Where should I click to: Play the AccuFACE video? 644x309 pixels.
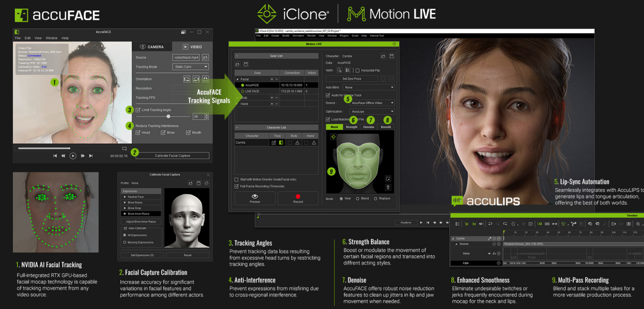73,155
